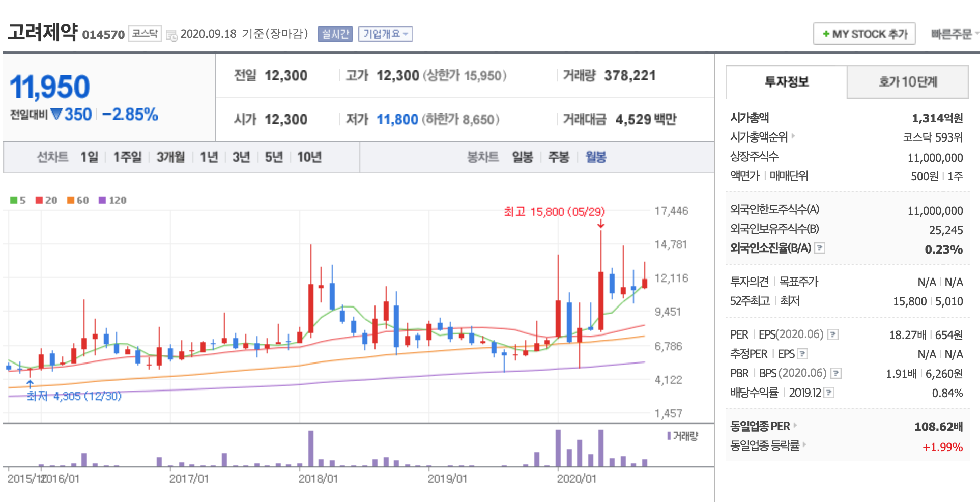Expand the 기업개요 dropdown
This screenshot has width=980, height=502.
385,34
